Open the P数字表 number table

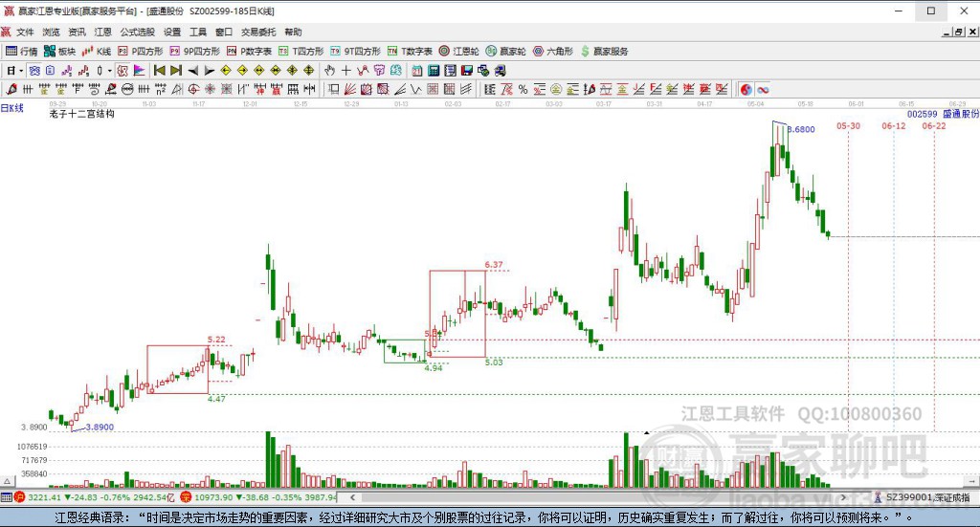coord(249,52)
